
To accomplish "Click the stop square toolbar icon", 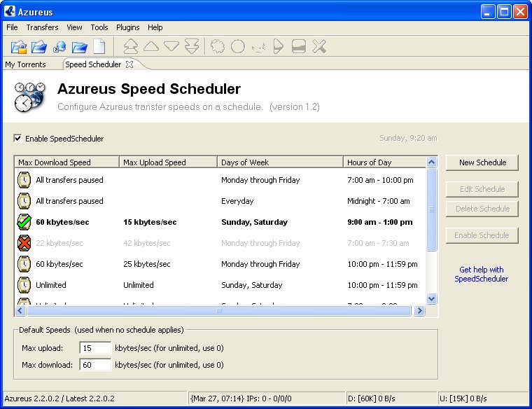I will [299, 46].
